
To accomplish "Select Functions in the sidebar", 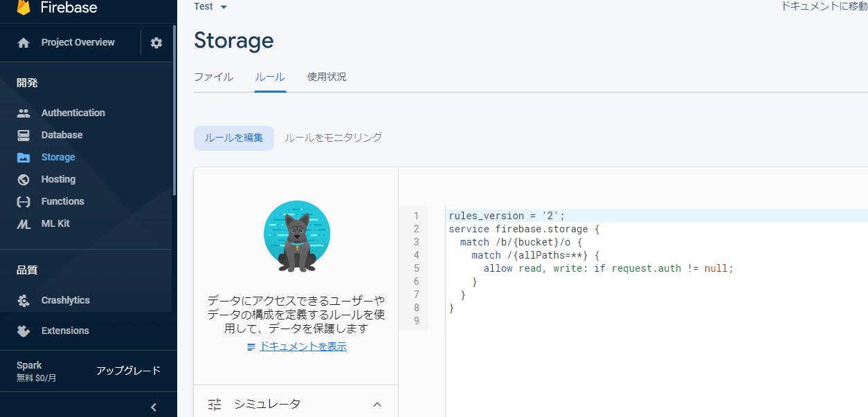I will (61, 201).
